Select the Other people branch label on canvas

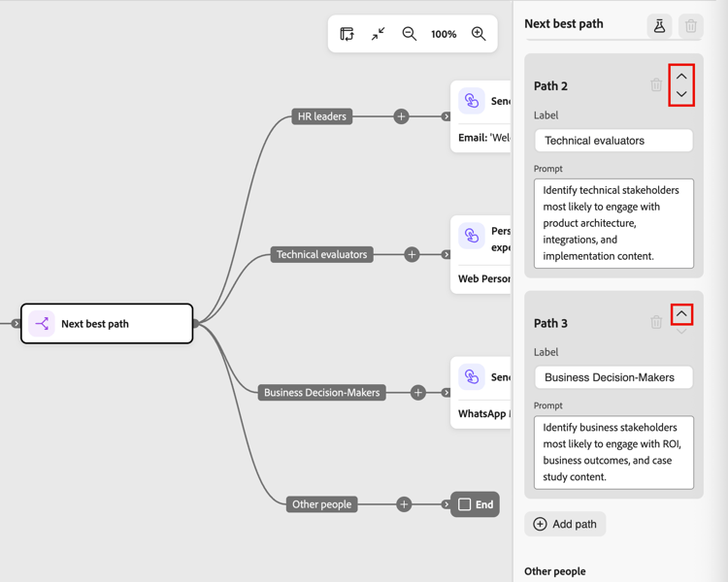(x=321, y=504)
